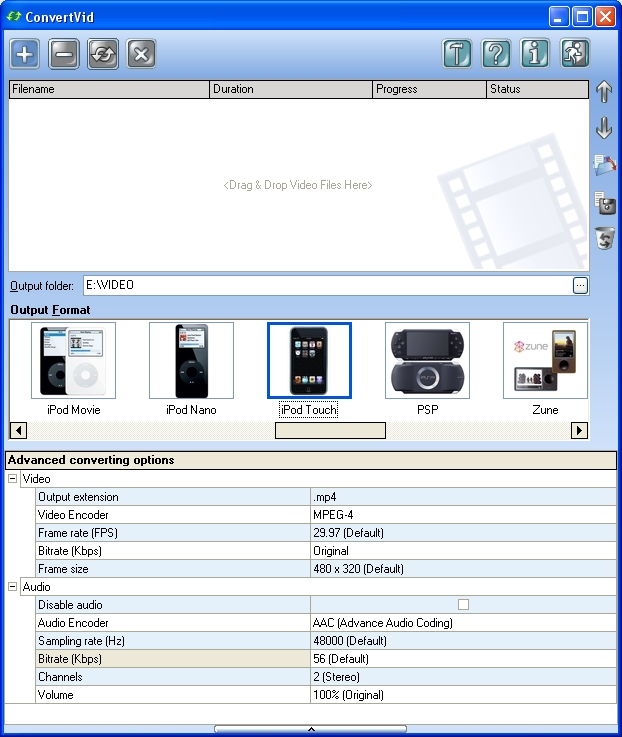This screenshot has width=622, height=737.
Task: Open Video Encoder MPEG-4 value
Action: coord(463,515)
